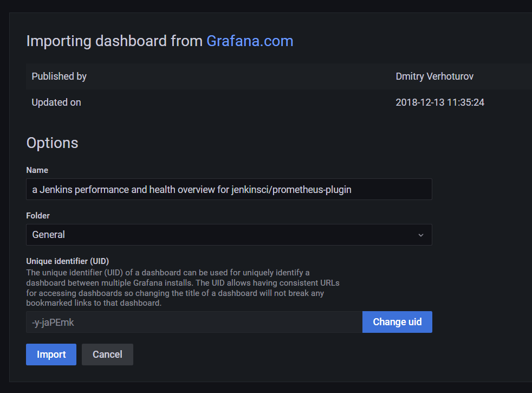Viewport: 532px width, 393px height.
Task: Click the Import button
Action: point(51,354)
